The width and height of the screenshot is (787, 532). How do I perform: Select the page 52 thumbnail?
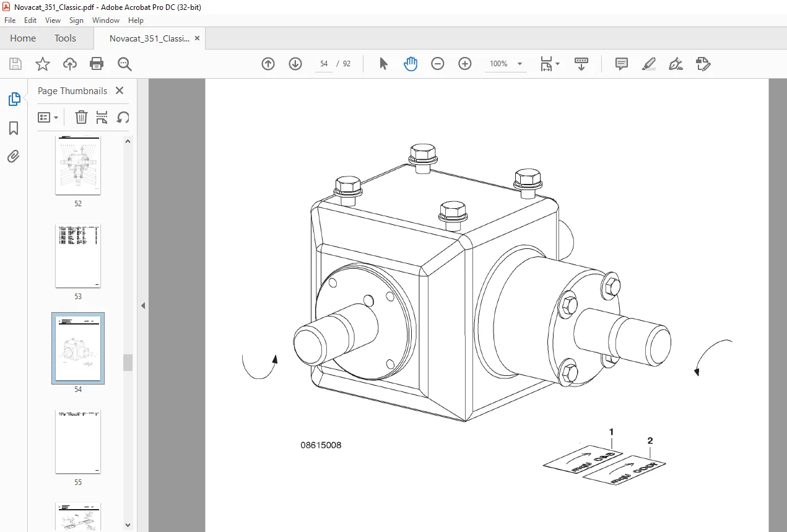[78, 165]
